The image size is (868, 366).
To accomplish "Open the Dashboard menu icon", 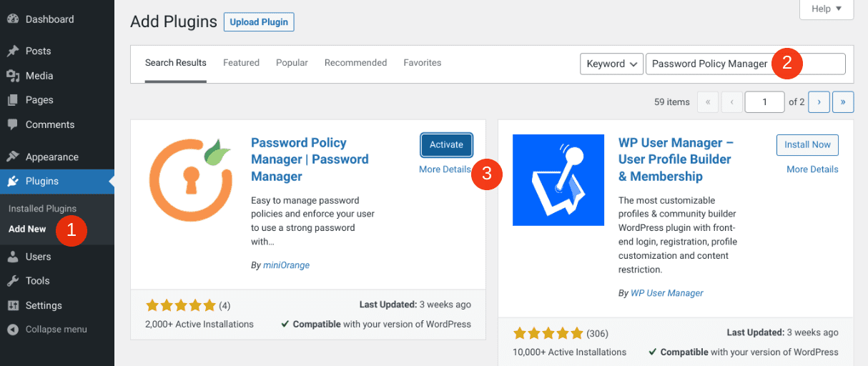I will [13, 19].
